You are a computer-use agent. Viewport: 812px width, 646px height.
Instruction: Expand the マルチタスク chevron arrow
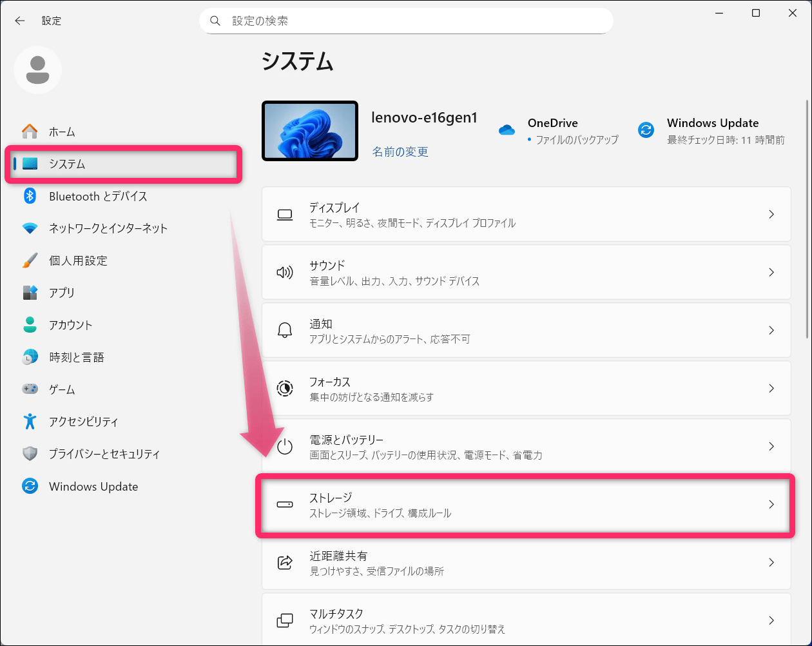[x=771, y=621]
